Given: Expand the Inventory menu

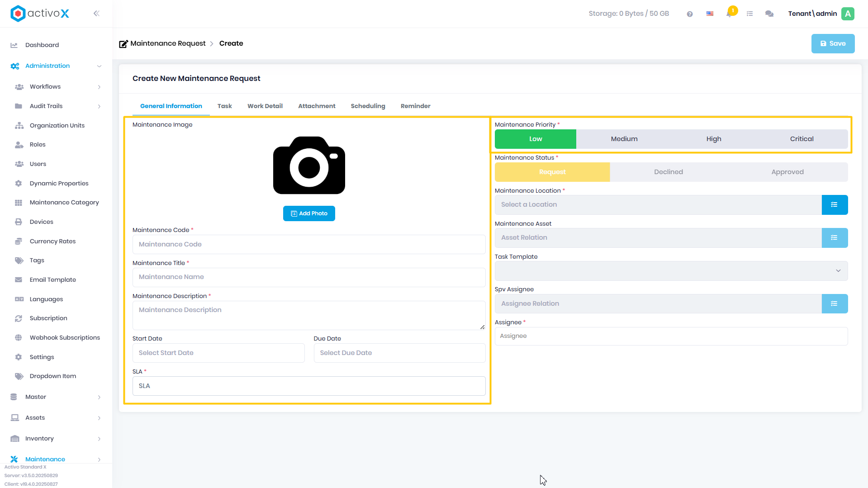Looking at the screenshot, I should coord(99,439).
